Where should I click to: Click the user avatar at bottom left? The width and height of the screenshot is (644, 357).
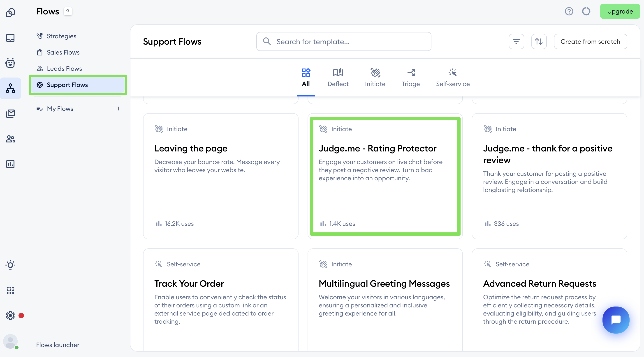(x=10, y=341)
